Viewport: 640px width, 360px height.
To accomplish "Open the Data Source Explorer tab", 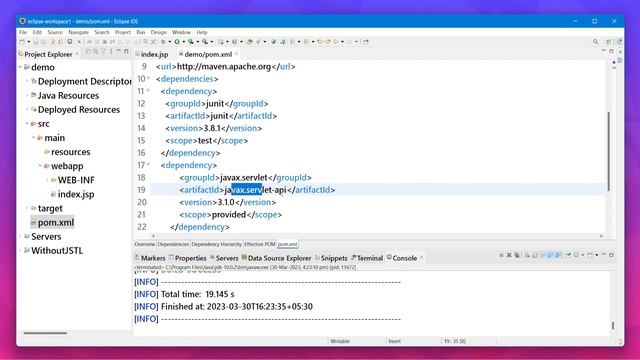I will [276, 258].
